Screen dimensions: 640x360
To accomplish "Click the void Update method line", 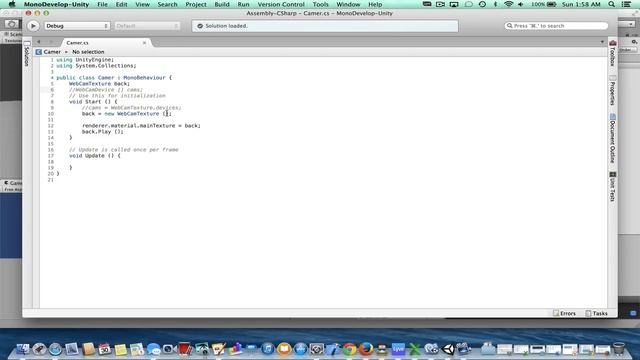I will (95, 156).
